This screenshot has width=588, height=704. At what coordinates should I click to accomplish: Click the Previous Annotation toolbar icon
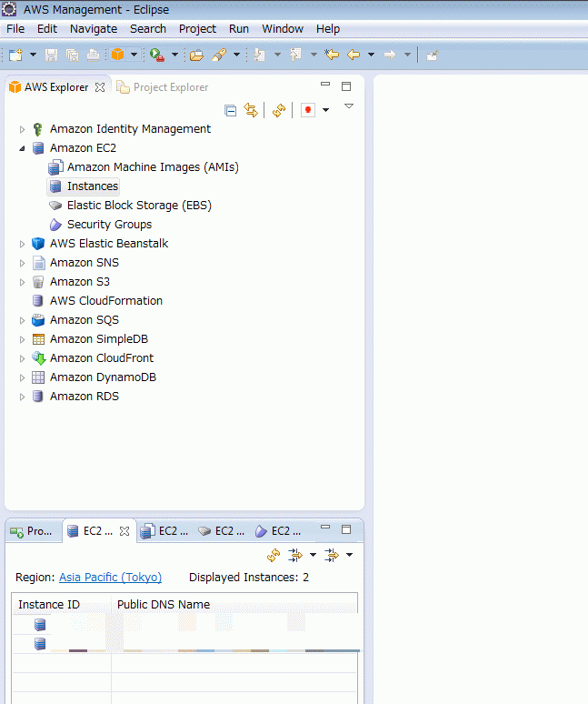(x=295, y=55)
